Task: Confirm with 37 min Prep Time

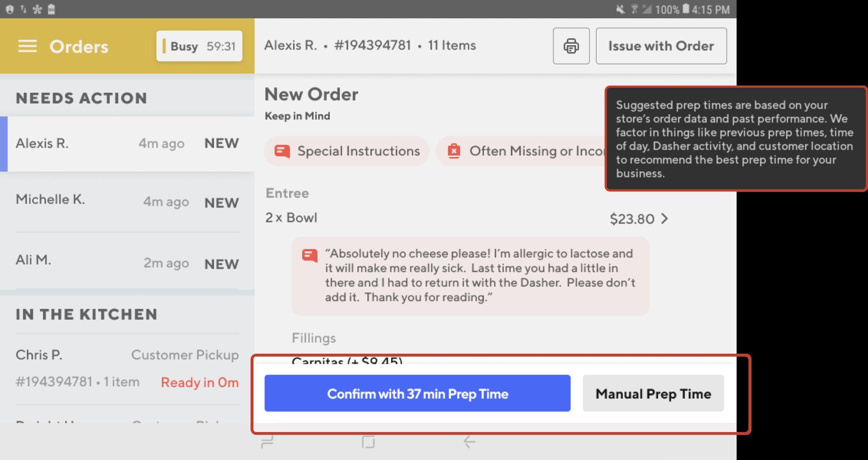Action: 417,393
